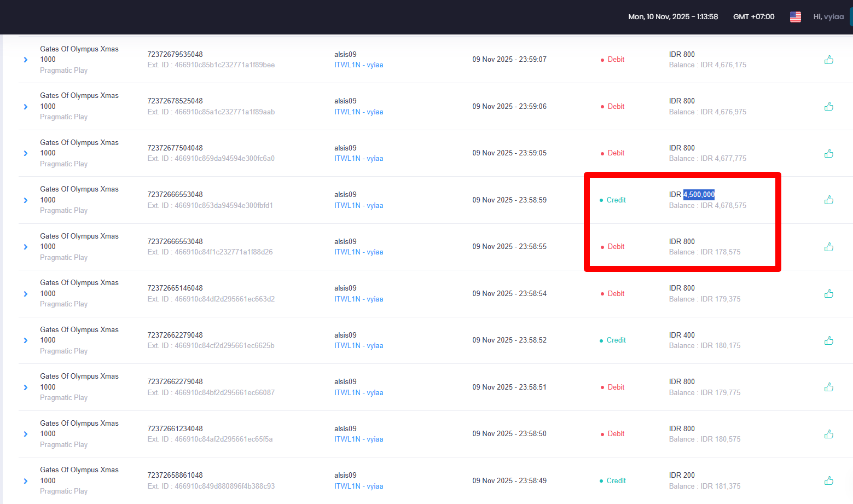Open ITWL1N - vyiaa link at 23:58:59
The image size is (853, 504).
pyautogui.click(x=359, y=205)
